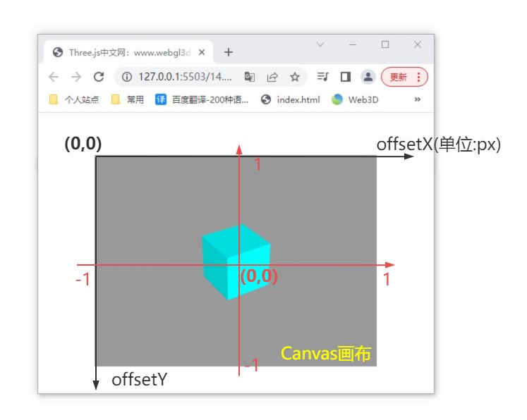Show hidden bookmarks via overflow chevron
Image resolution: width=527 pixels, height=420 pixels.
pyautogui.click(x=418, y=99)
